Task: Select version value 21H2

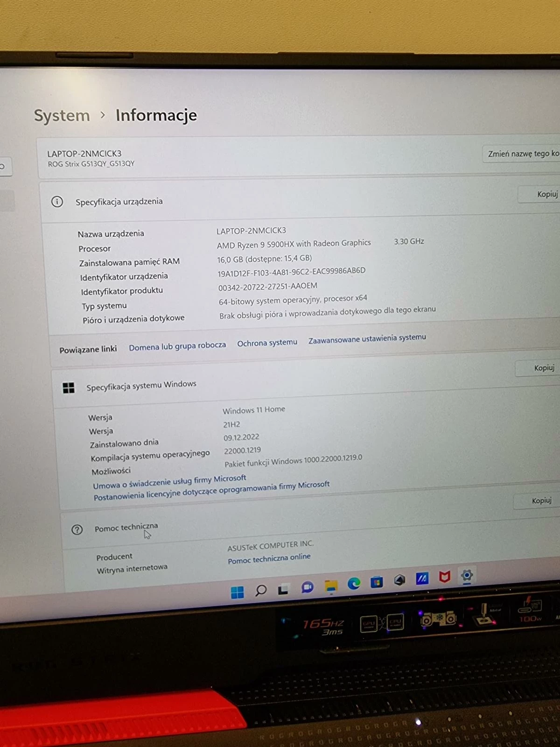Action: pos(231,424)
